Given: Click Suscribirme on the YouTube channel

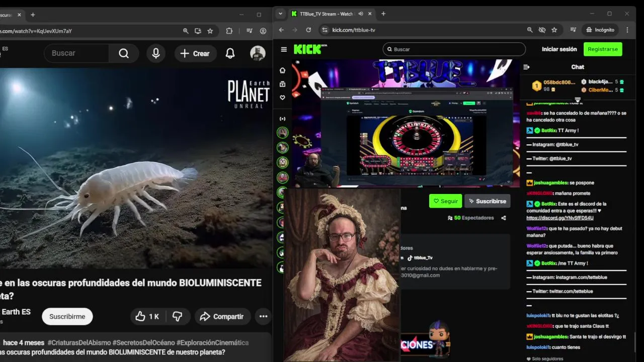Looking at the screenshot, I should click(x=67, y=316).
